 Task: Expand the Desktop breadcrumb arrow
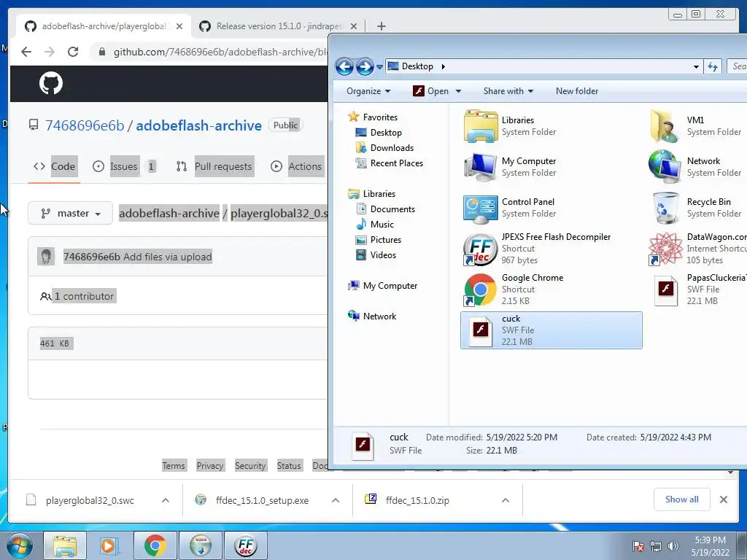443,66
